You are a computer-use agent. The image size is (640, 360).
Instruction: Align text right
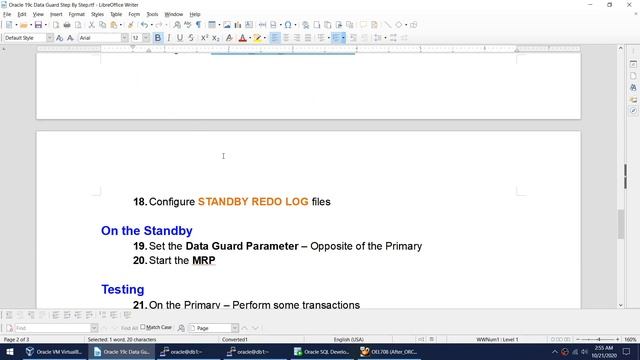(297, 38)
